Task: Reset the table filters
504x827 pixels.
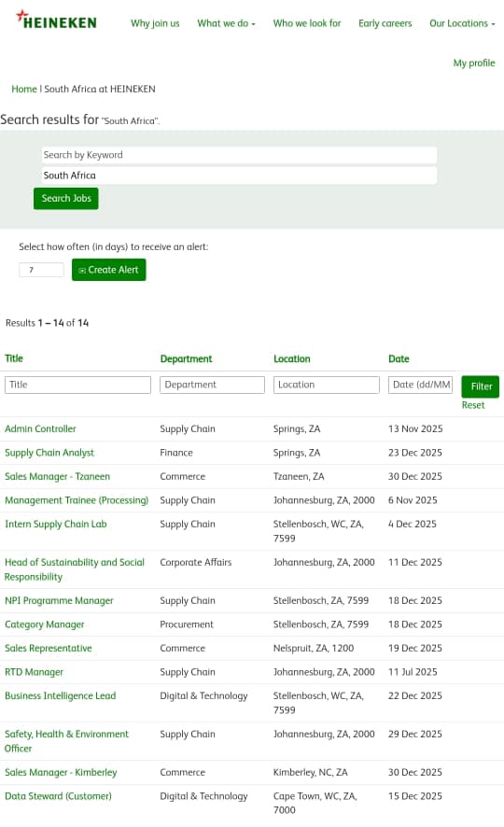Action: pyautogui.click(x=473, y=406)
